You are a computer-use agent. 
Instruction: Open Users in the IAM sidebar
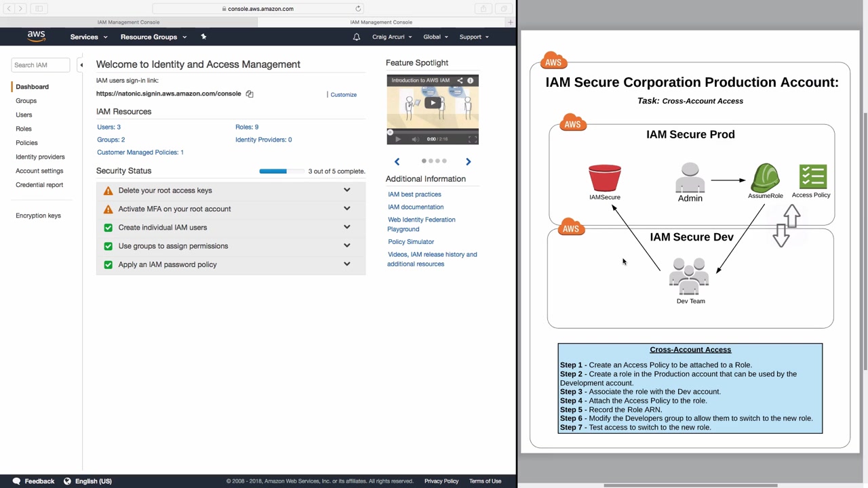coord(24,115)
